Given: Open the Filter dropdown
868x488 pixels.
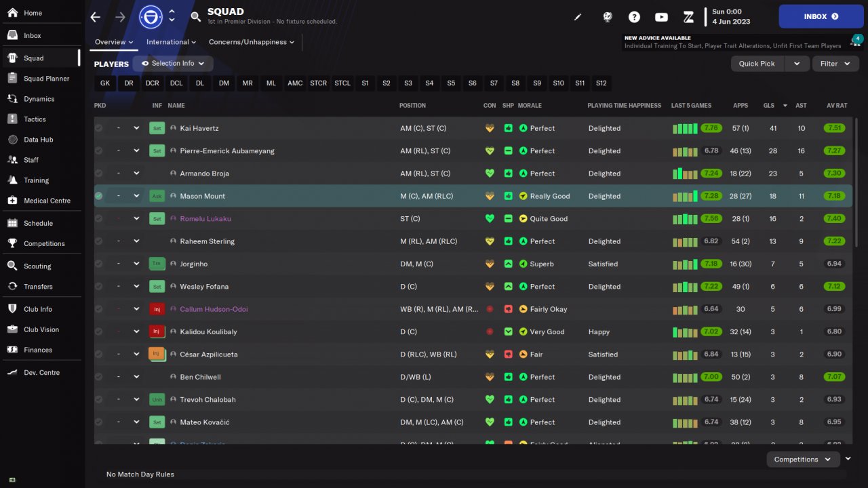Looking at the screenshot, I should [835, 64].
